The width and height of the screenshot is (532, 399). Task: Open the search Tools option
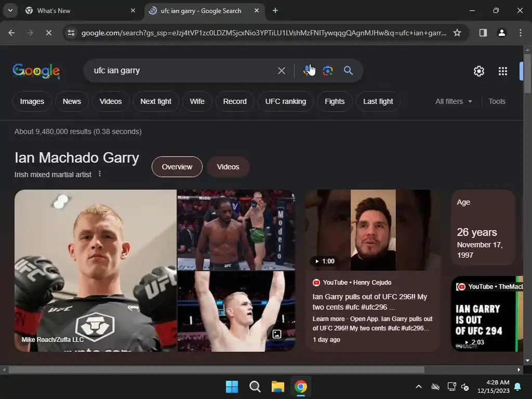[497, 101]
